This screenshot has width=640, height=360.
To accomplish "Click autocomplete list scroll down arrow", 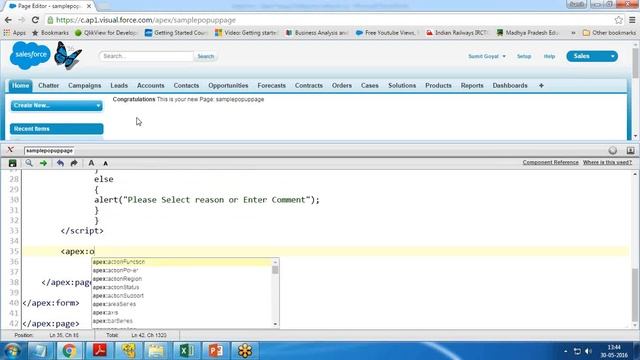I will coord(276,324).
